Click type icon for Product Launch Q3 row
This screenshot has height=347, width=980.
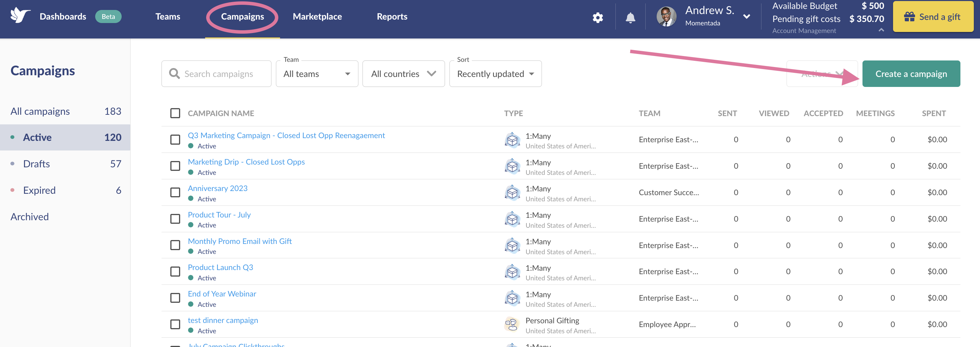512,272
